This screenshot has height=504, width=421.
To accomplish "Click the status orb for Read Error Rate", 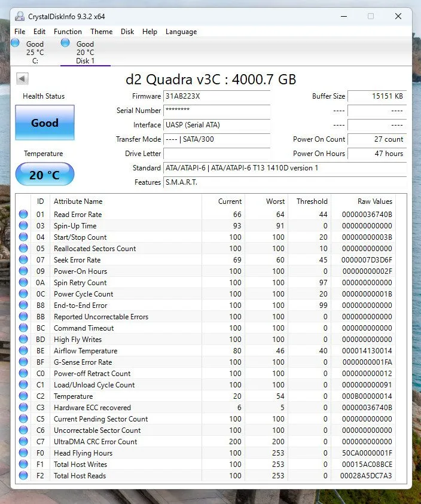I will (x=23, y=214).
